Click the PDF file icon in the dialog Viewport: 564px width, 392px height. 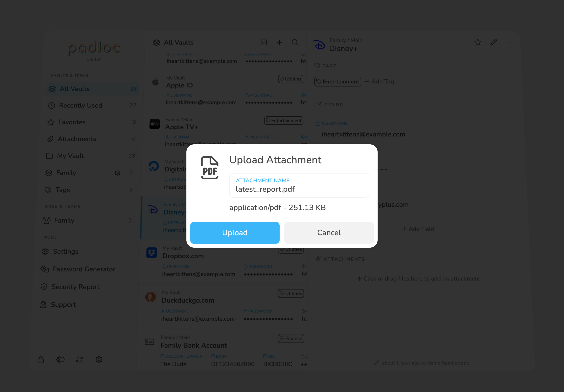tap(209, 168)
